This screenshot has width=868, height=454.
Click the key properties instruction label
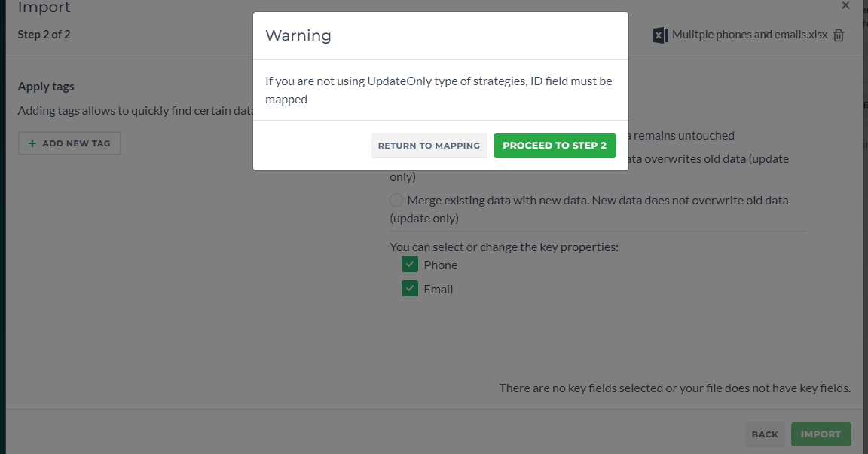(504, 247)
